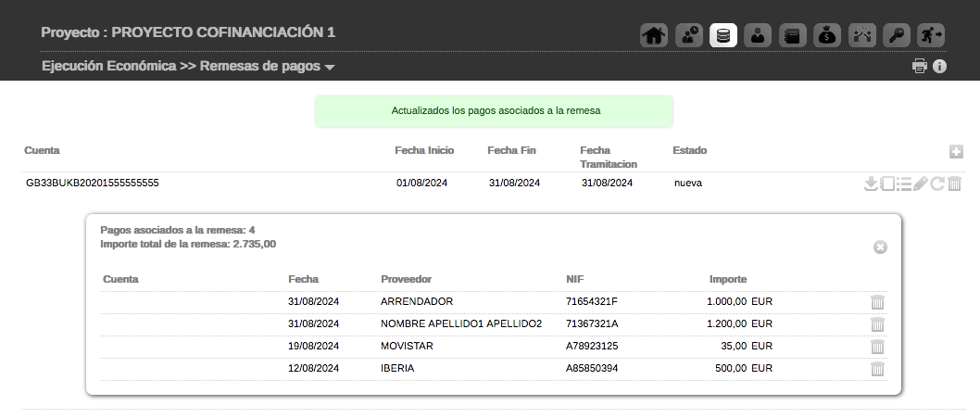Close the associated payments panel
This screenshot has height=418, width=980.
pos(880,247)
